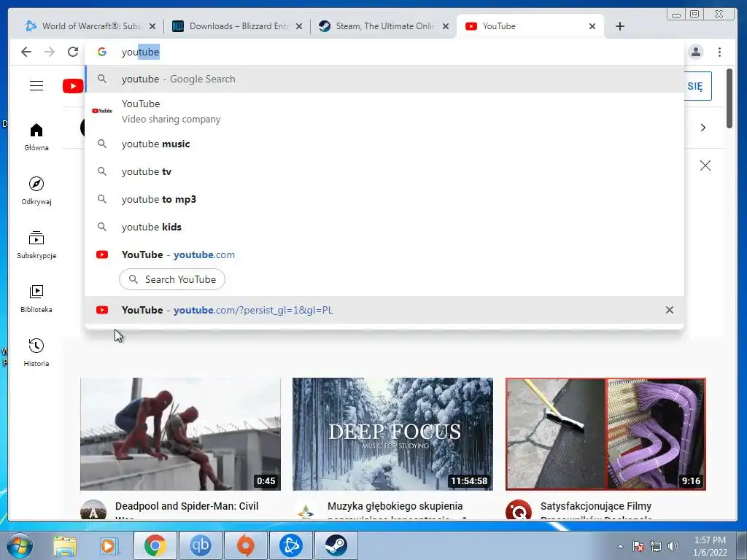Open Subskrypcje subscriptions section
Viewport: 747px width, 560px height.
point(36,245)
